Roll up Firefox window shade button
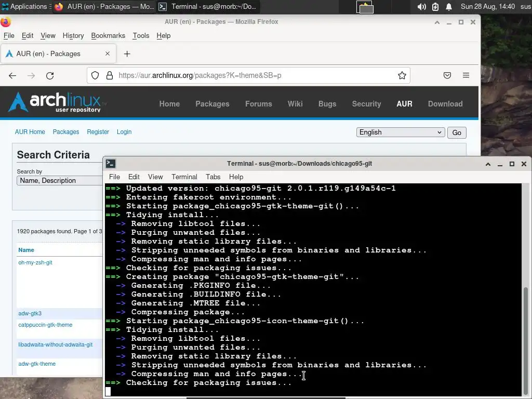 (x=437, y=22)
